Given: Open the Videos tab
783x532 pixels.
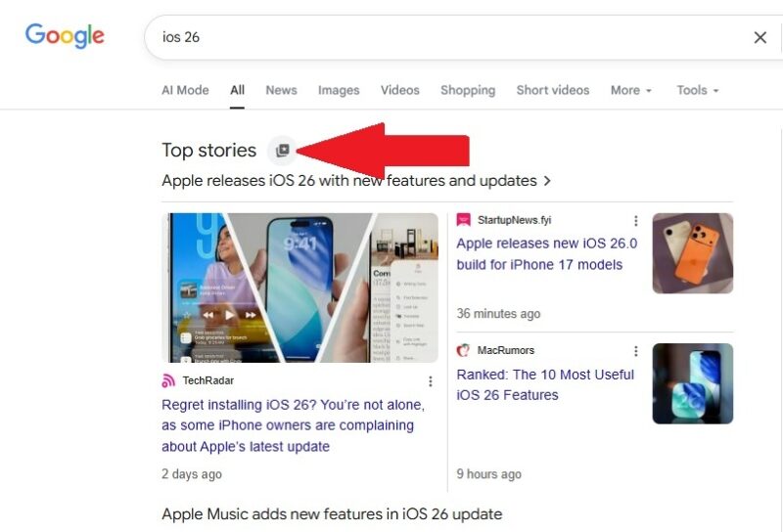Looking at the screenshot, I should (x=400, y=90).
